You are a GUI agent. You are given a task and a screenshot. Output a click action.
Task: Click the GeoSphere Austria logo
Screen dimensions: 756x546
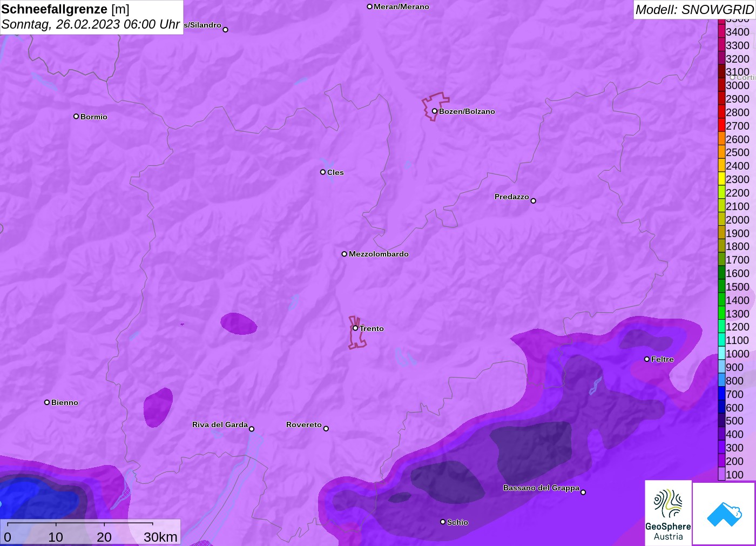[668, 513]
